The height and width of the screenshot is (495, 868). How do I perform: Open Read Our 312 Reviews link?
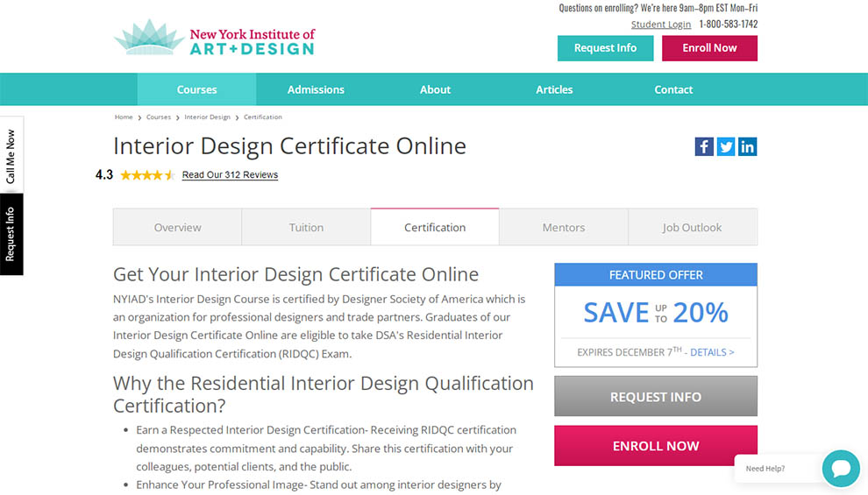click(230, 175)
